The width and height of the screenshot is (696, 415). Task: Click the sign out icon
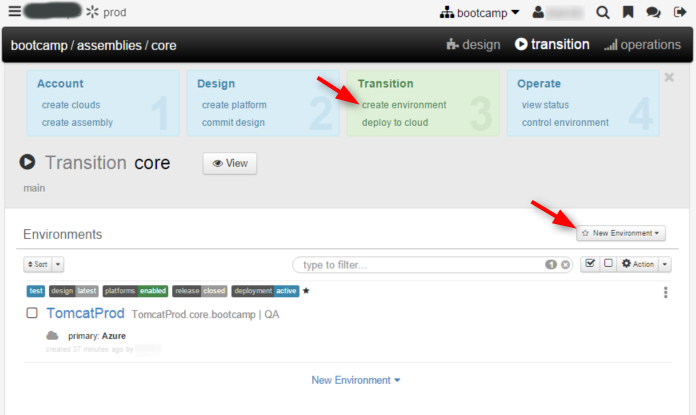click(x=680, y=12)
